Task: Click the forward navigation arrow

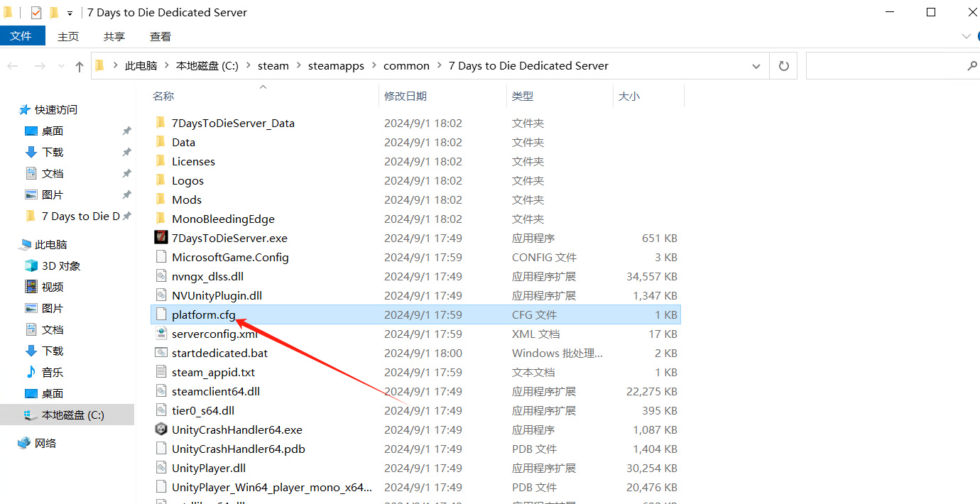Action: click(x=40, y=66)
